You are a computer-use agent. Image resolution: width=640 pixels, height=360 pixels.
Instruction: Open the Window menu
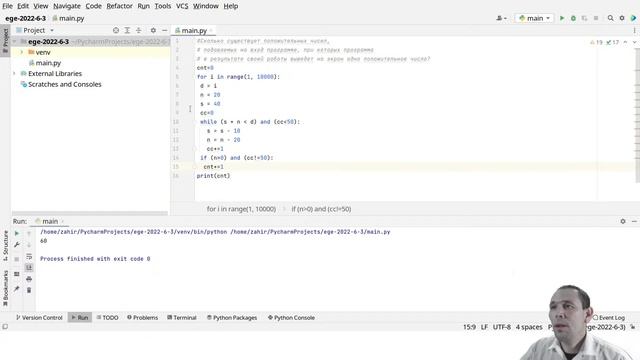(206, 6)
